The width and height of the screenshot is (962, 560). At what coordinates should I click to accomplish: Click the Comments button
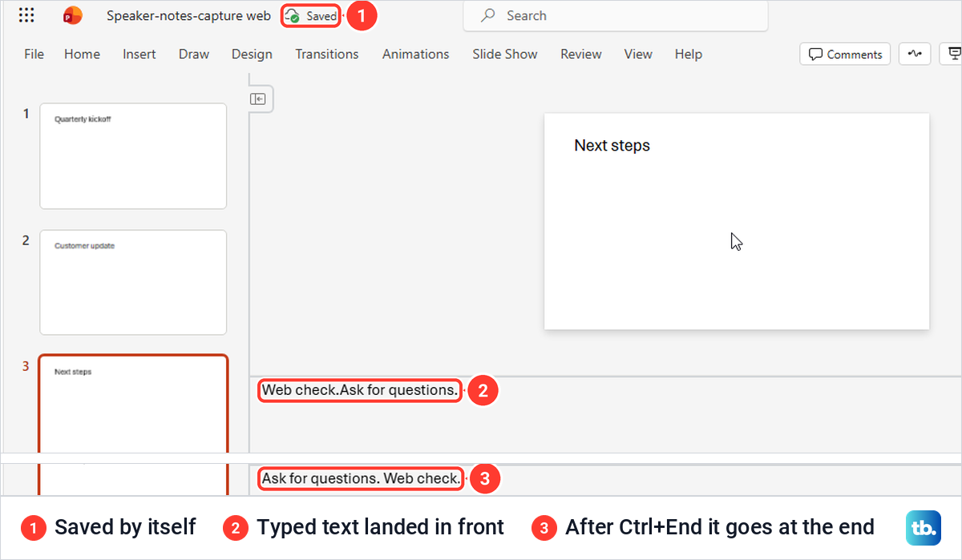(845, 54)
